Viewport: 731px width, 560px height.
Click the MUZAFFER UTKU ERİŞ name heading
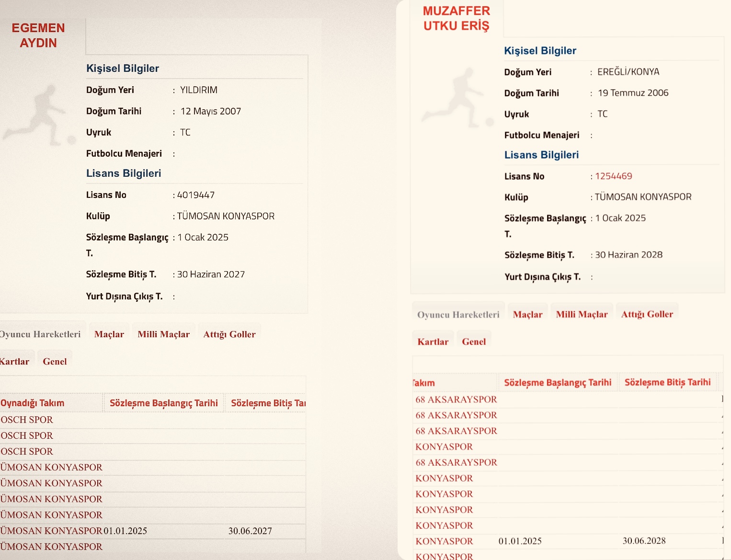point(457,18)
